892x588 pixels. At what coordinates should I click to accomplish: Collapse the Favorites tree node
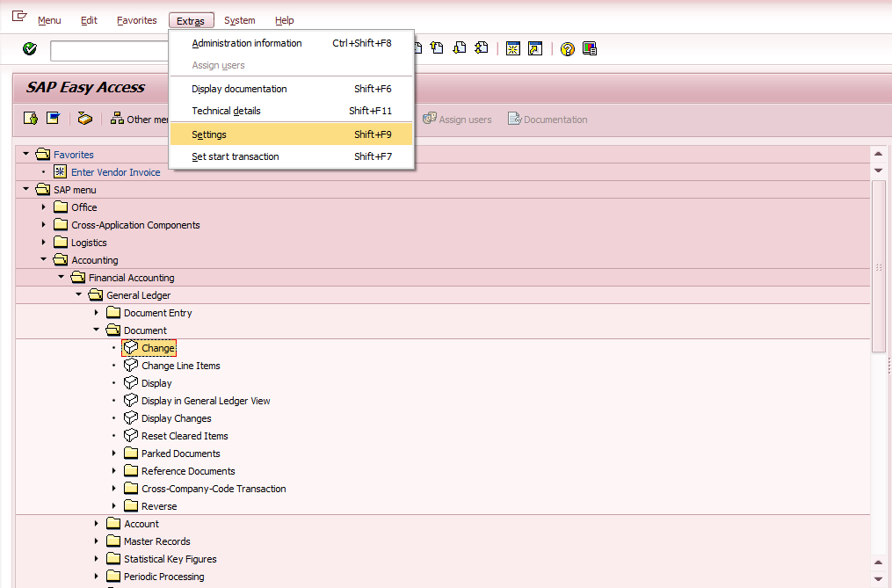pos(25,154)
